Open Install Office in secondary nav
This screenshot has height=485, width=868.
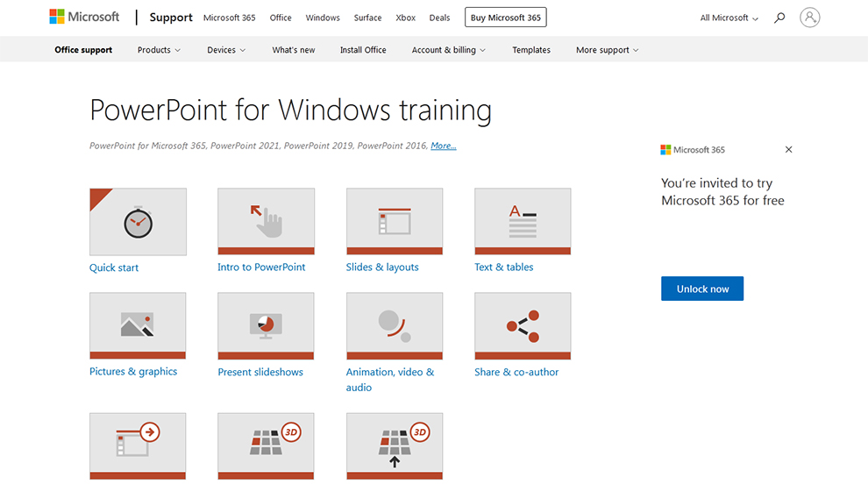point(363,50)
